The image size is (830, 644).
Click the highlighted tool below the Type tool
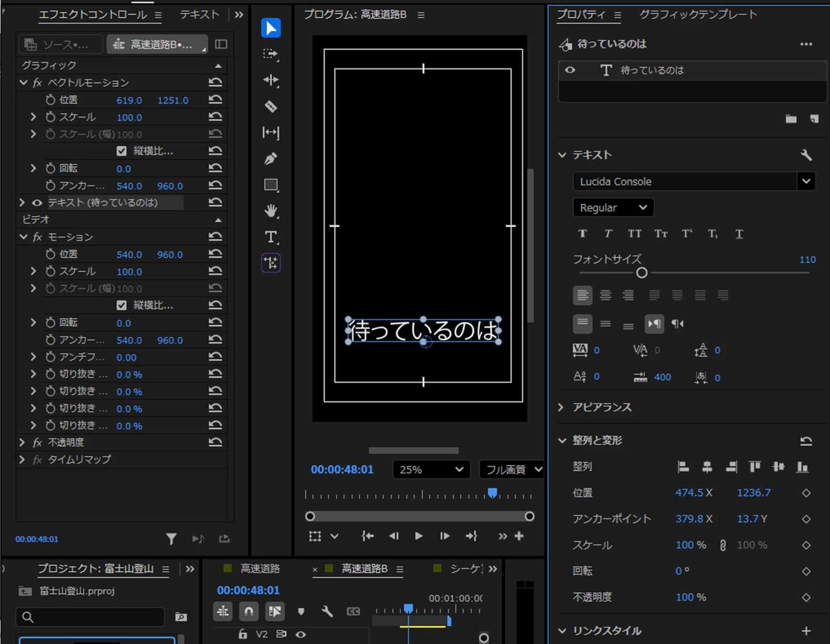(x=271, y=263)
